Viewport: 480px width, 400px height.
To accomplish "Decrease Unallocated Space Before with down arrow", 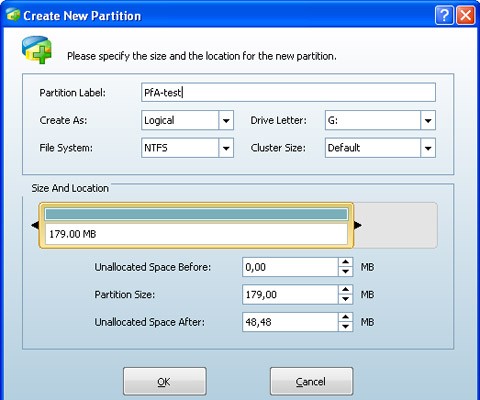I will (x=346, y=272).
